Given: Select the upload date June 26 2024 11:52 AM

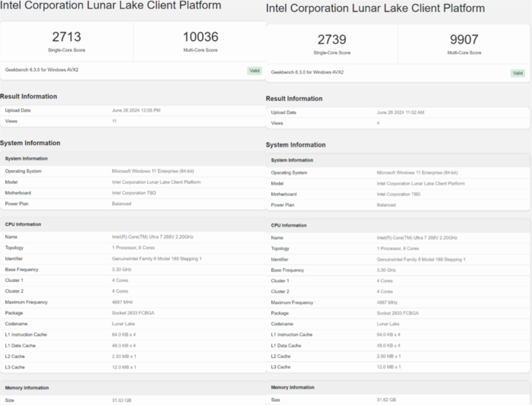Looking at the screenshot, I should pos(401,112).
